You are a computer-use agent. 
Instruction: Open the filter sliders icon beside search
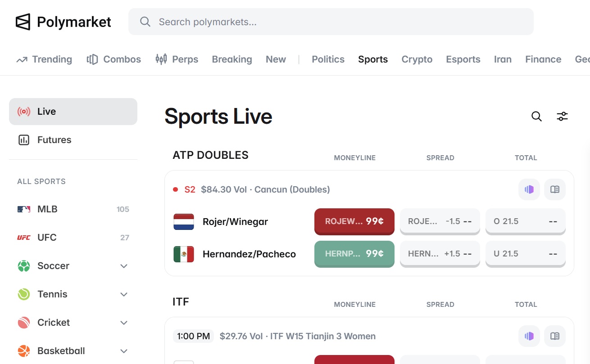point(562,117)
